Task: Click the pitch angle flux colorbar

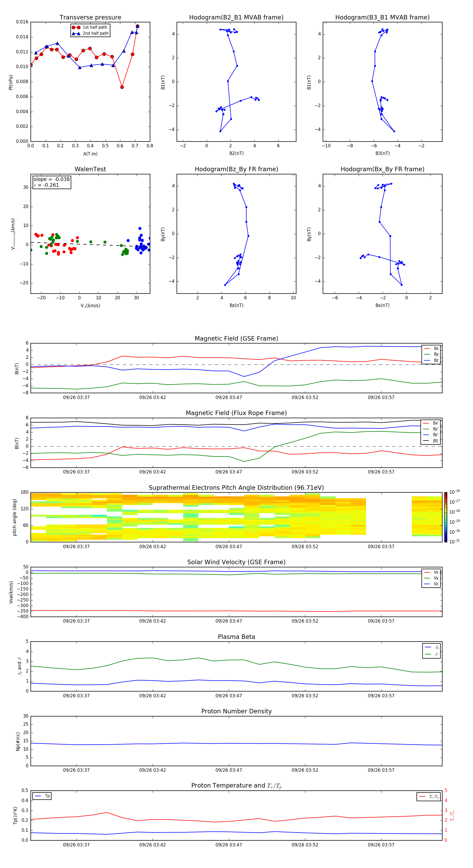Action: coord(445,517)
